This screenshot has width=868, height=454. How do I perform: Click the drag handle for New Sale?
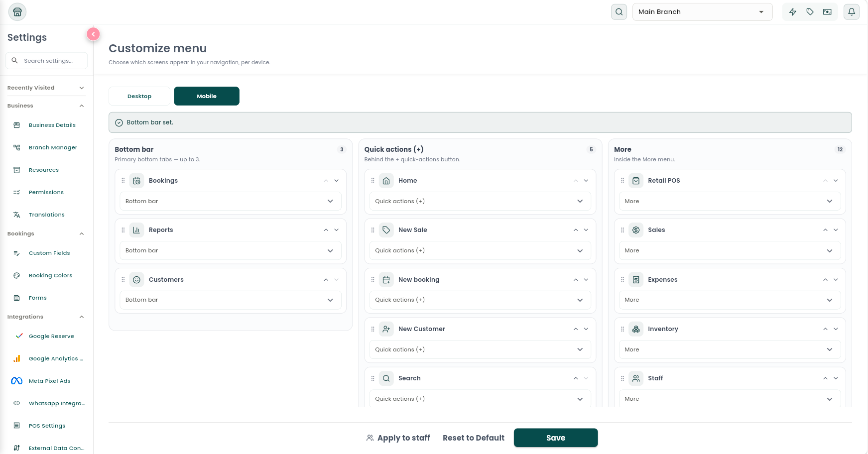tap(372, 230)
